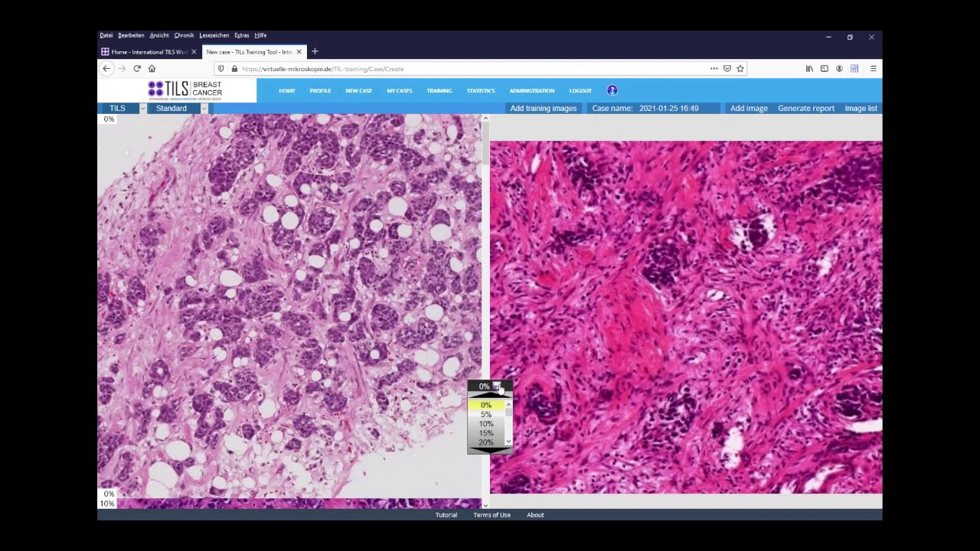
Task: Open Firefox account icon
Action: point(839,68)
